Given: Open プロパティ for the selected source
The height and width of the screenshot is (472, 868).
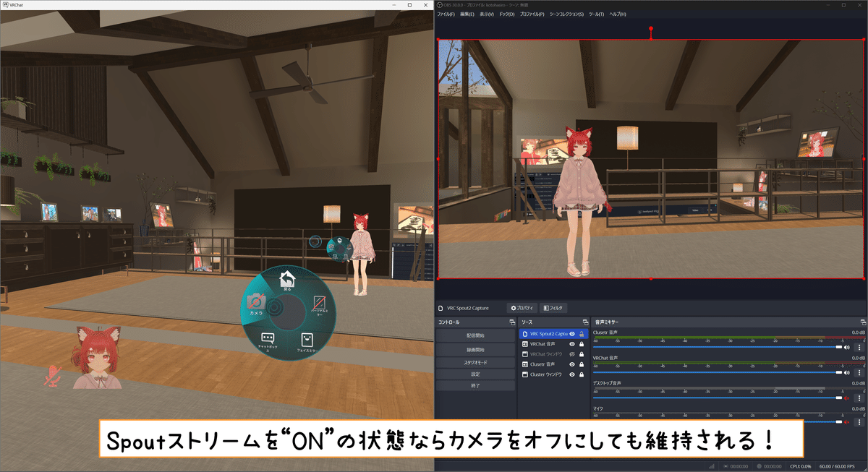Looking at the screenshot, I should click(522, 308).
